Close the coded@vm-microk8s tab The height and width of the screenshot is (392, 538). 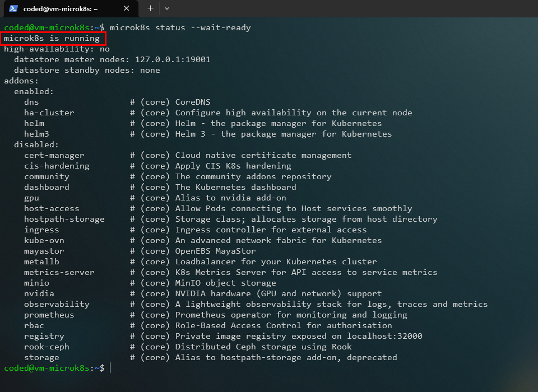[126, 8]
